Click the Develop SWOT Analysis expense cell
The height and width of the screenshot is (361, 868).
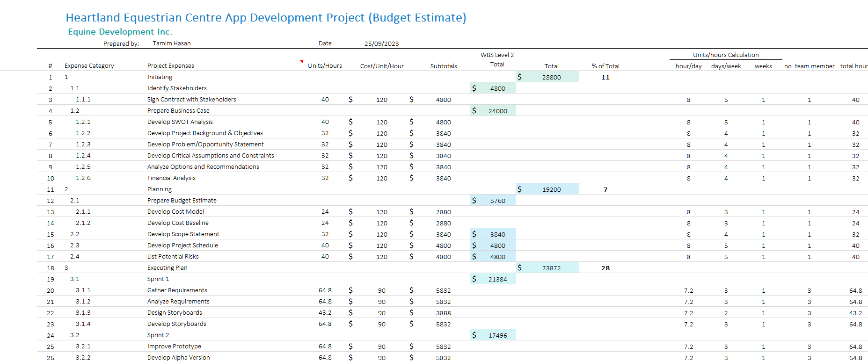[x=180, y=122]
